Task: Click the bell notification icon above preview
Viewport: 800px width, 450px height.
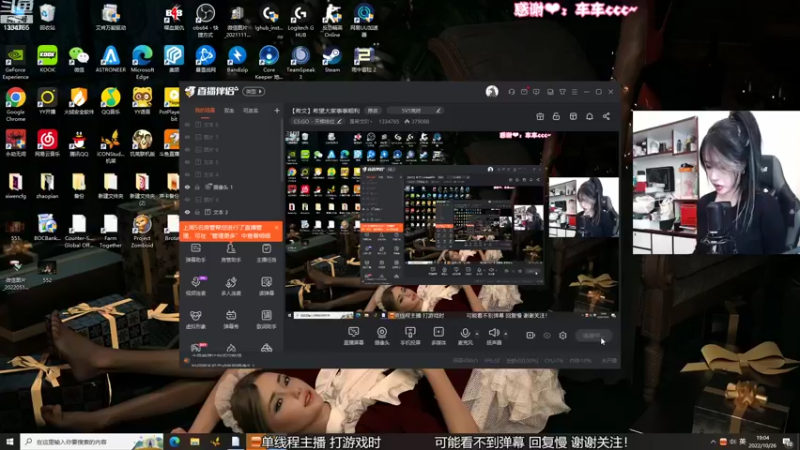Action: click(x=589, y=116)
